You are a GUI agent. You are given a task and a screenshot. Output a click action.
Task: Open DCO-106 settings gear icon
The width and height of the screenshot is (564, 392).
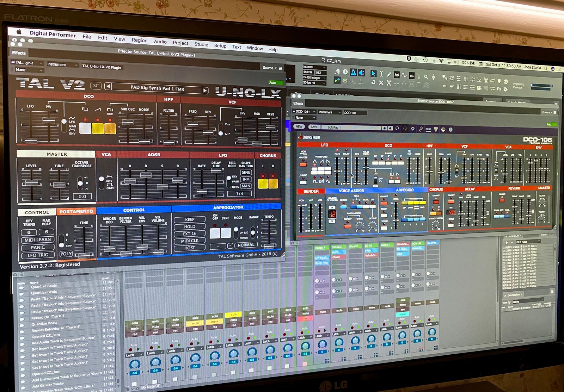[413, 129]
